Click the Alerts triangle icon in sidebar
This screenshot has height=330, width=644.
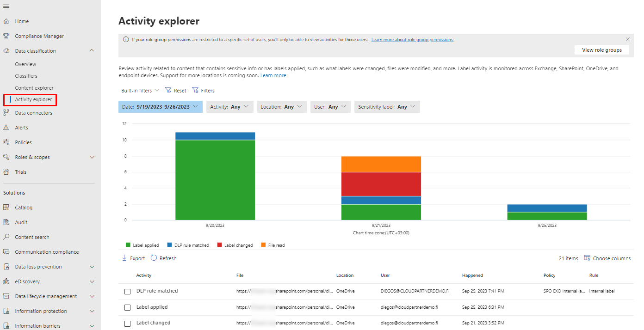[6, 128]
